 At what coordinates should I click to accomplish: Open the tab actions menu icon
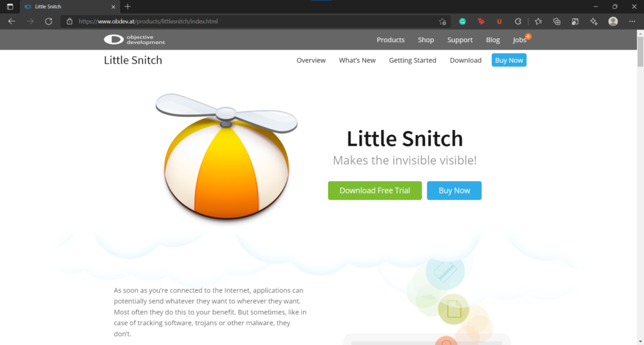point(10,6)
